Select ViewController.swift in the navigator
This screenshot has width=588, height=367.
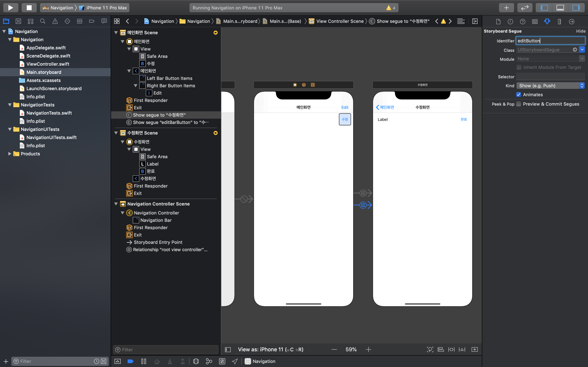click(48, 64)
